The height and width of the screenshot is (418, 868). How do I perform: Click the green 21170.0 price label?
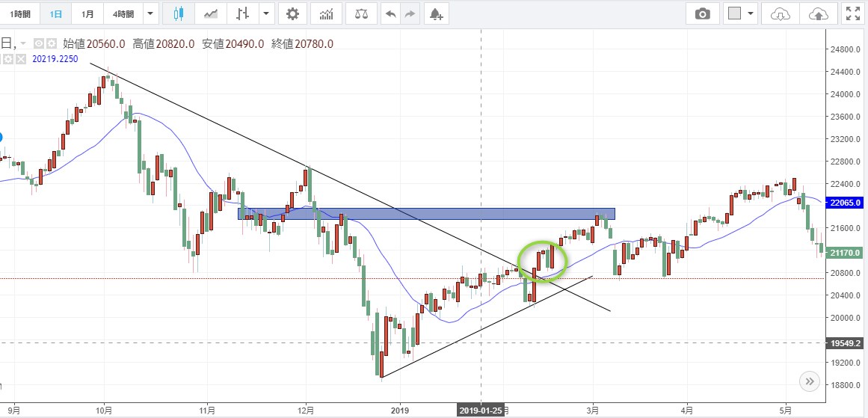846,253
